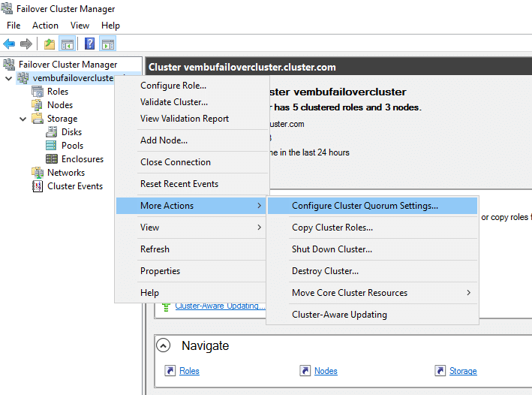Open the Cluster-Aware Updating... link

click(220, 306)
